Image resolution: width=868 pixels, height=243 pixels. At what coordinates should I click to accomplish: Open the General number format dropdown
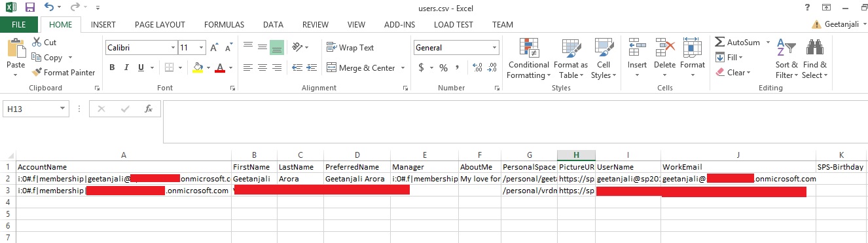(x=495, y=48)
